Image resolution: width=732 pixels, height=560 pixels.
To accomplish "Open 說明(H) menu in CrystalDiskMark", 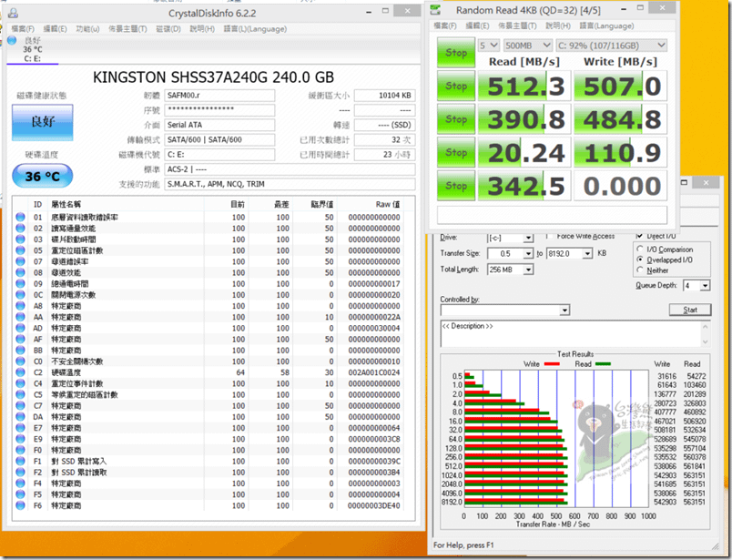I will 558,25.
